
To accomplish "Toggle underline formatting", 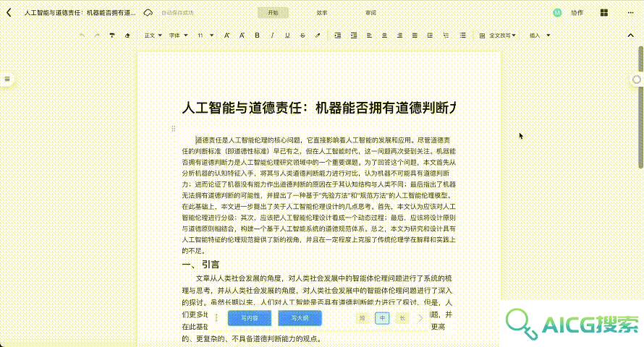I will tap(287, 35).
